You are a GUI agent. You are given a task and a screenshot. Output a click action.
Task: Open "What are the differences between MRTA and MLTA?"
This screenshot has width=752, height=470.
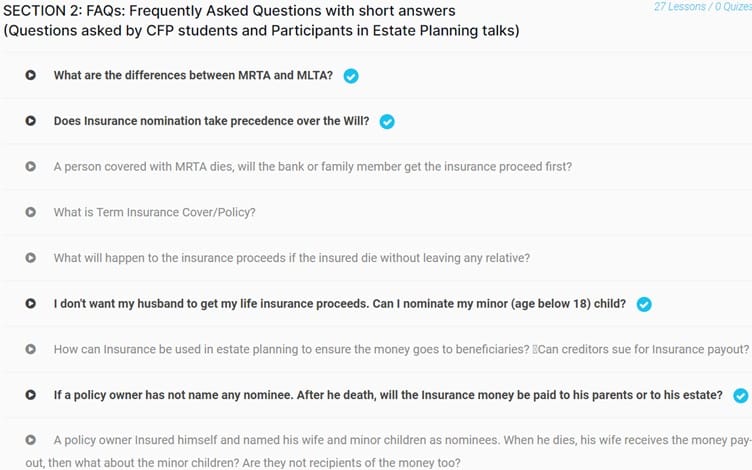tap(196, 75)
